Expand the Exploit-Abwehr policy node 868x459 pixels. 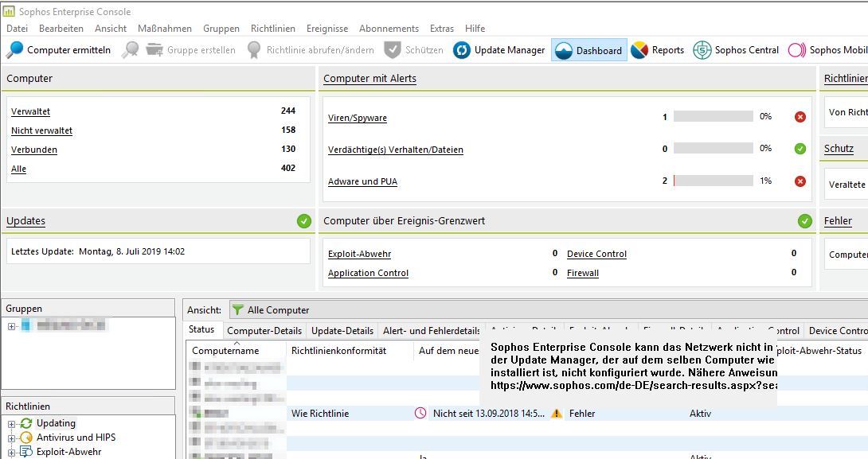click(12, 453)
